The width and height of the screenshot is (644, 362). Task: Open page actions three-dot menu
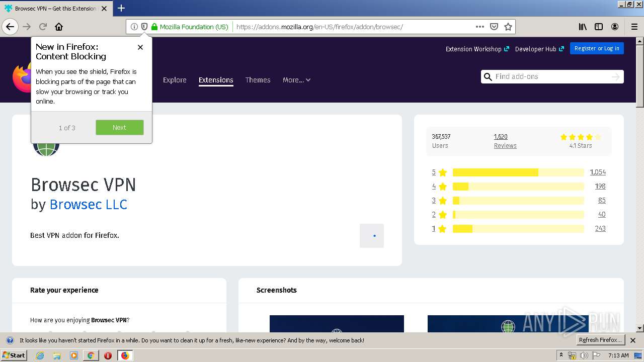click(x=480, y=27)
